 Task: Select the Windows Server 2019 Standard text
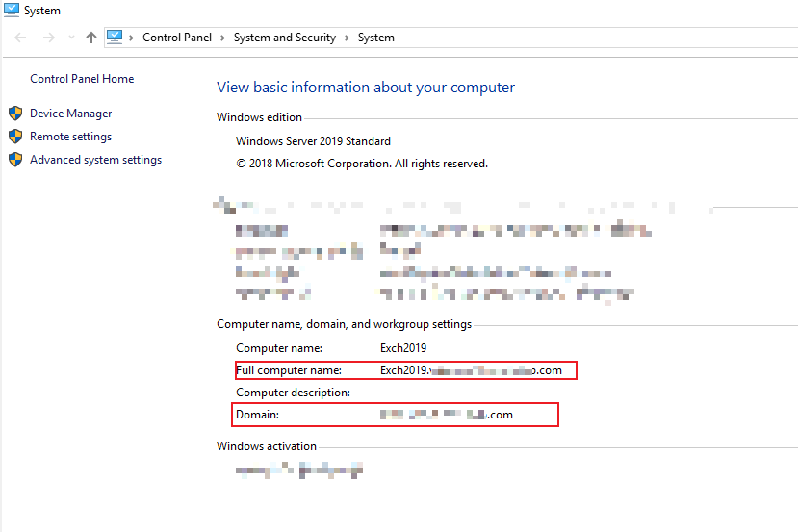[x=313, y=141]
